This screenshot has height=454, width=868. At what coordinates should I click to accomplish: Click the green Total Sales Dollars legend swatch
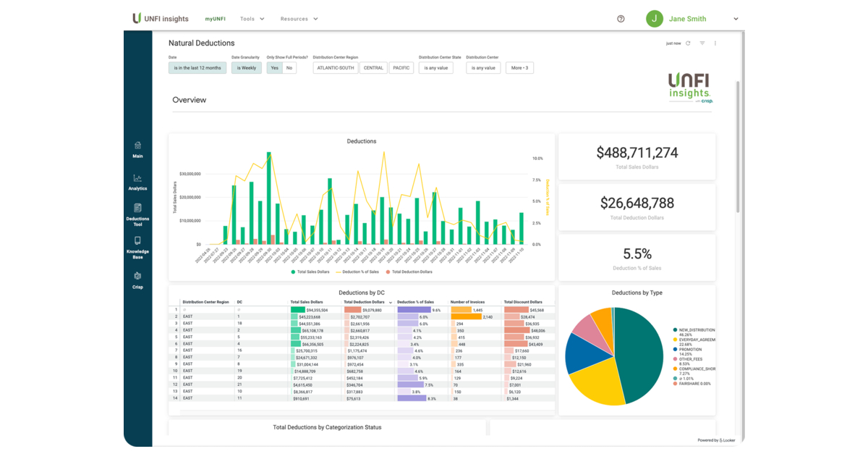pos(293,272)
